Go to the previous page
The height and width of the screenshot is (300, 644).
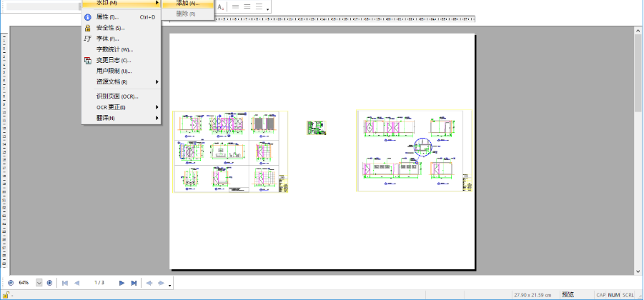[76, 283]
